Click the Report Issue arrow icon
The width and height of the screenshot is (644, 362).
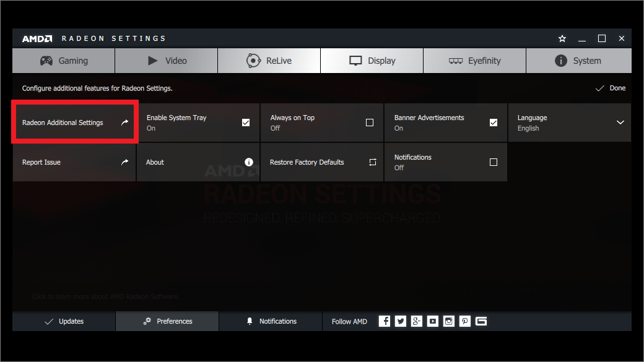125,162
